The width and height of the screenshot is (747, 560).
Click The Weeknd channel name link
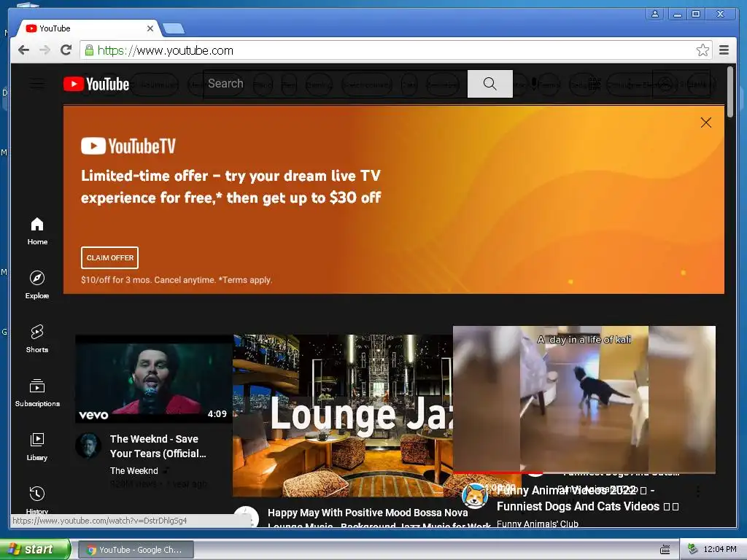[134, 470]
